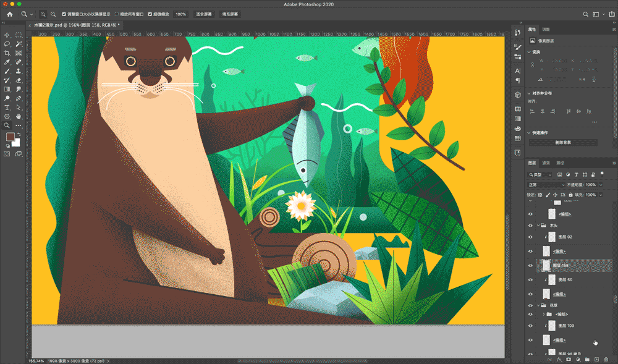Select the Hand tool
This screenshot has height=364, width=618.
pos(18,117)
